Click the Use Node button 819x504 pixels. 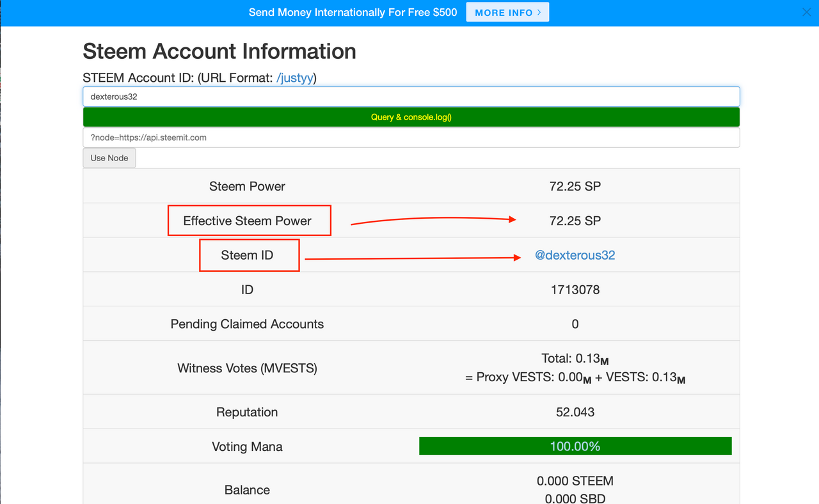click(109, 158)
